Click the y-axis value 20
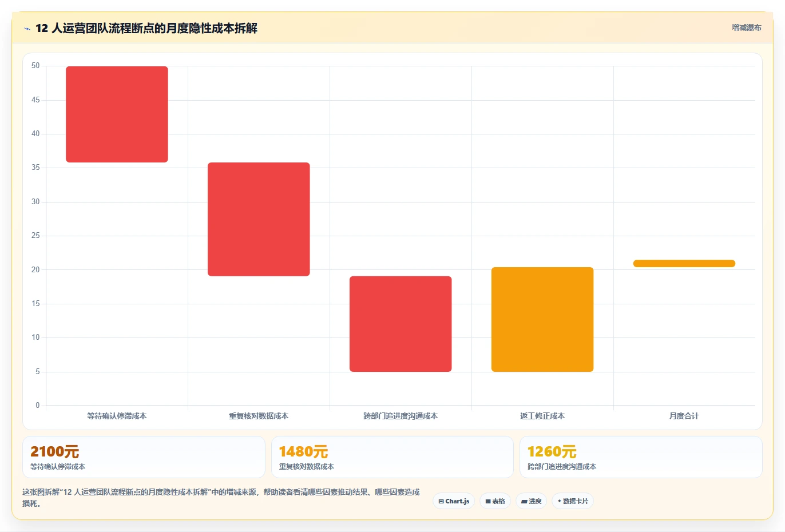 click(35, 270)
